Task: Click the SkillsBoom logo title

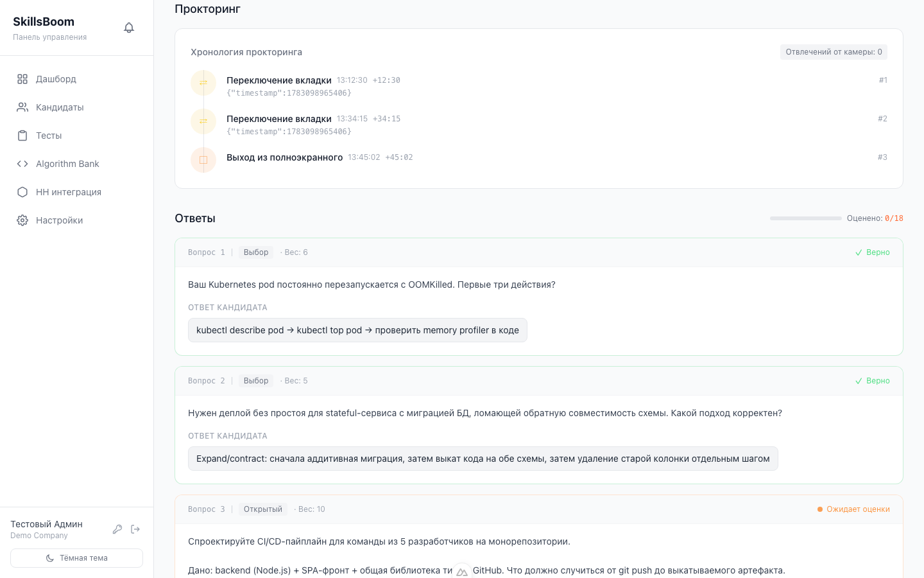Action: [44, 22]
